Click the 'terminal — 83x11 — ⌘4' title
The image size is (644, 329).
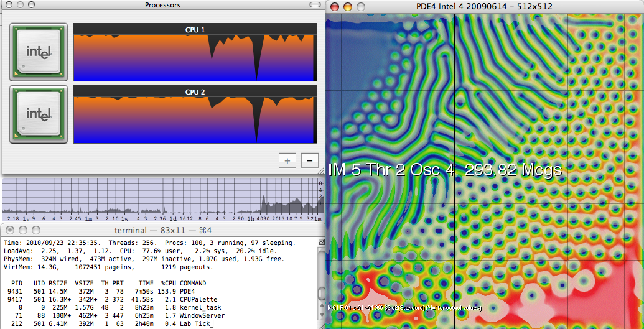[x=164, y=230]
